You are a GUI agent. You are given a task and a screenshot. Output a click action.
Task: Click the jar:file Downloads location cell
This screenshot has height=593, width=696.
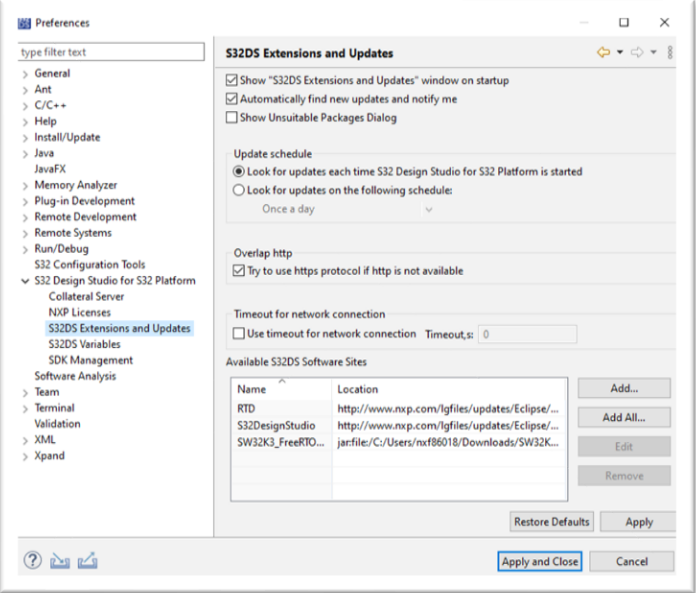coord(448,442)
